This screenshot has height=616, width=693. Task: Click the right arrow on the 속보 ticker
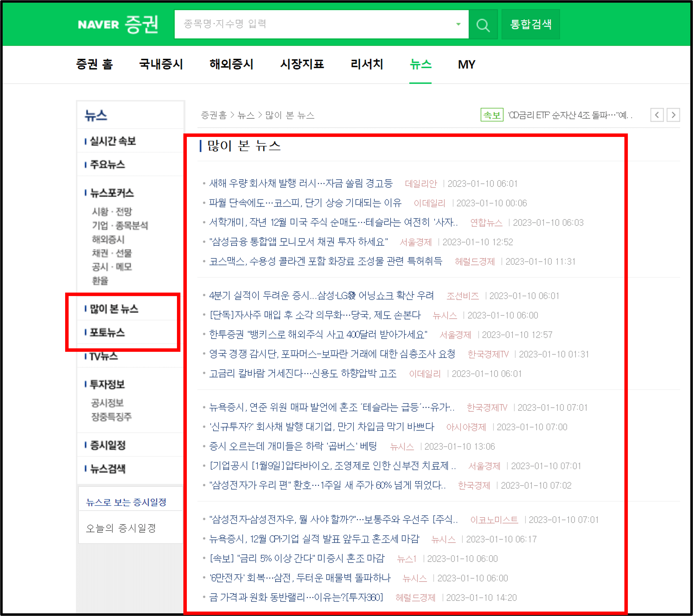[x=673, y=115]
